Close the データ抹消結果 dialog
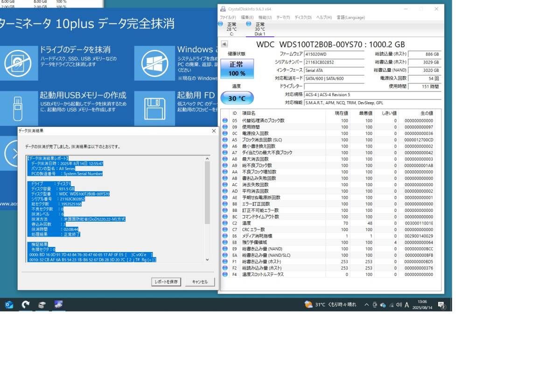The image size is (560, 392). (214, 131)
